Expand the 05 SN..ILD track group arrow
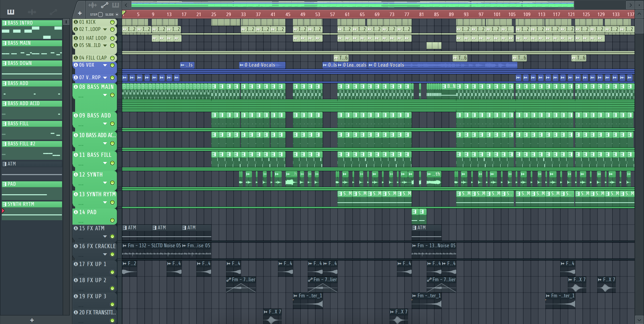Screen dimensions: 644x324 point(105,46)
